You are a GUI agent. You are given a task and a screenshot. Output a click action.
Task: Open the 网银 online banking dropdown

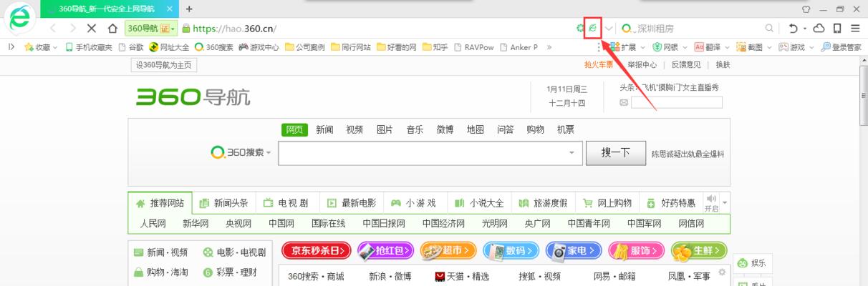(670, 47)
